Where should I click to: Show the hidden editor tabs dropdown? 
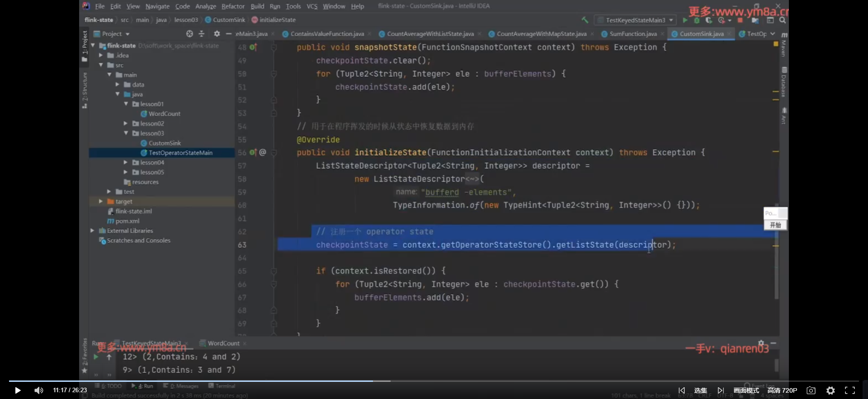(773, 34)
